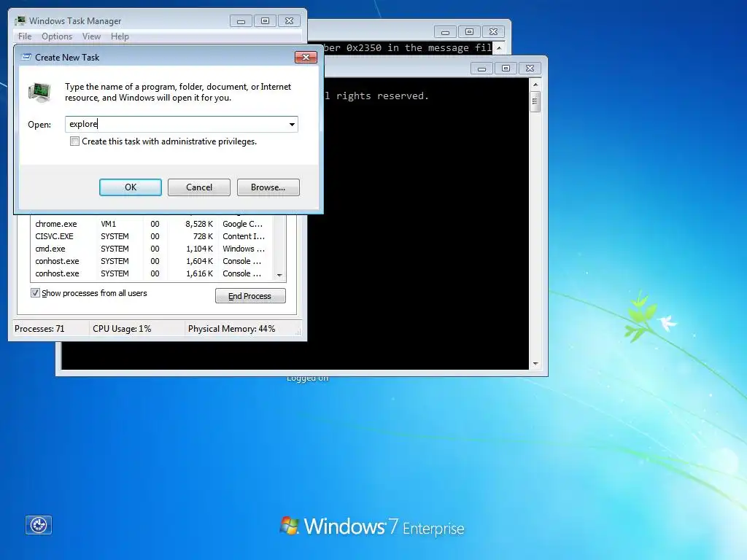Click Physical Memory: 44% status text
This screenshot has width=747, height=560.
pyautogui.click(x=231, y=329)
